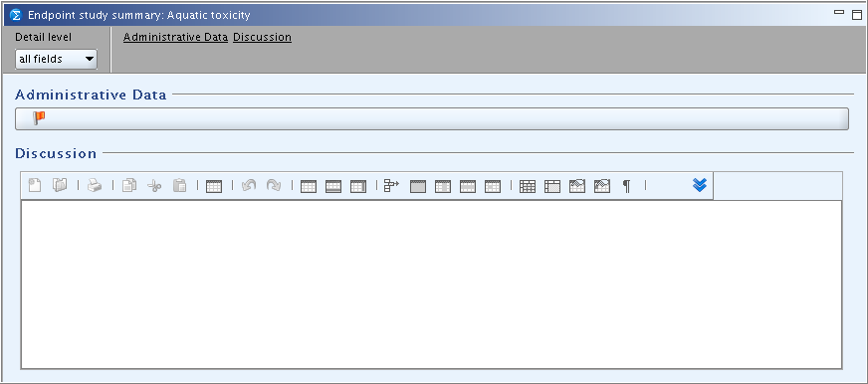Click inside the Discussion text area
The image size is (868, 384).
431,285
